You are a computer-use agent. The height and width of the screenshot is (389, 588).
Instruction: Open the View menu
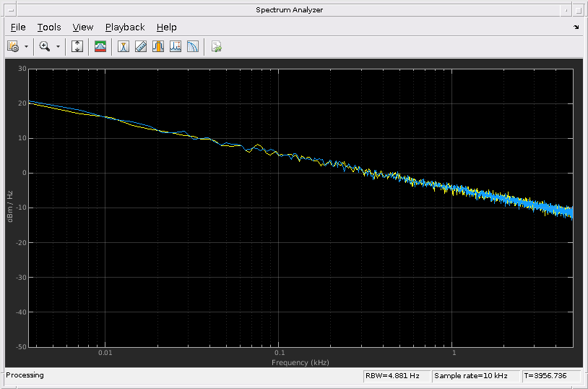click(83, 27)
